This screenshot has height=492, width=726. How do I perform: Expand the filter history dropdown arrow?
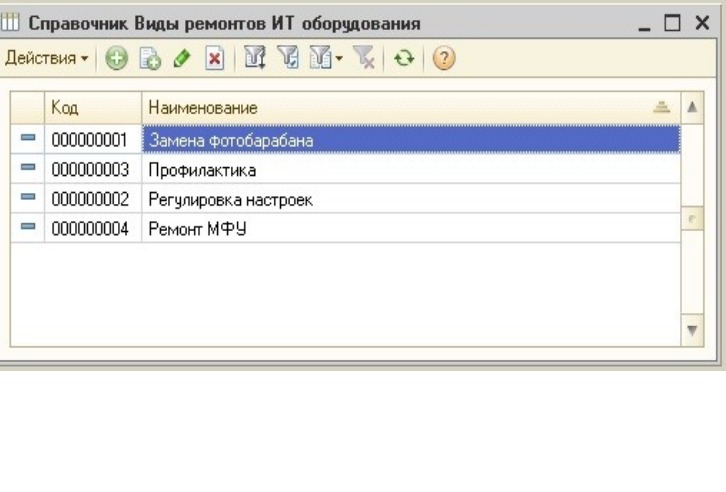[x=339, y=58]
